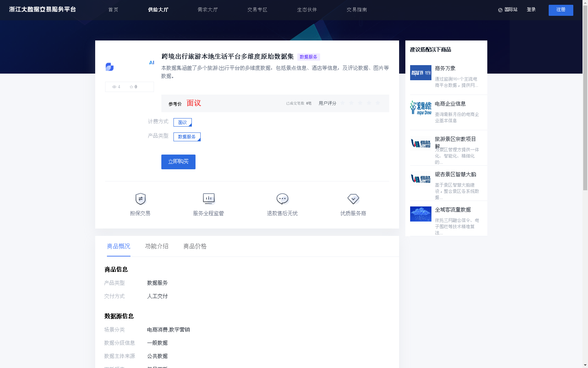The height and width of the screenshot is (368, 588).
Task: Click 一般数据 grading value
Action: pos(157,343)
